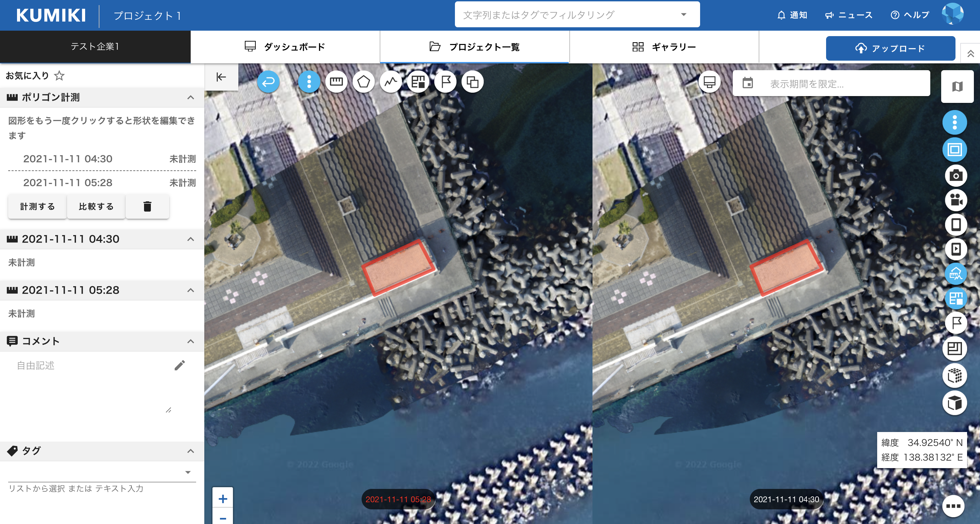Click the flag marker tool in map toolbar

coord(445,81)
